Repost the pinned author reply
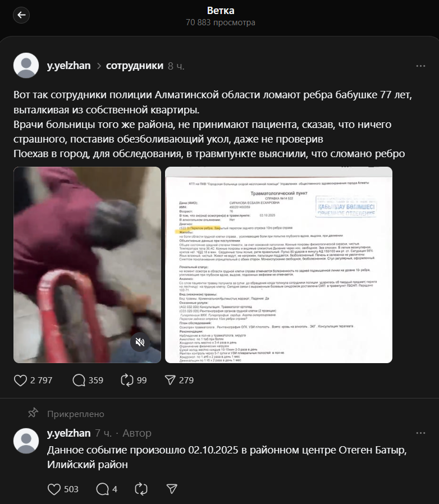 click(141, 489)
